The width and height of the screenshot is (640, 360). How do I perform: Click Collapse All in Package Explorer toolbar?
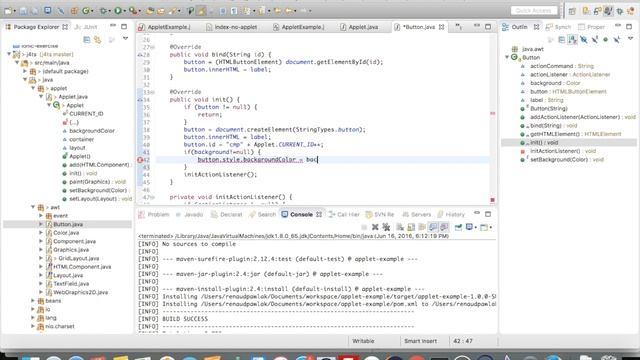tap(87, 40)
